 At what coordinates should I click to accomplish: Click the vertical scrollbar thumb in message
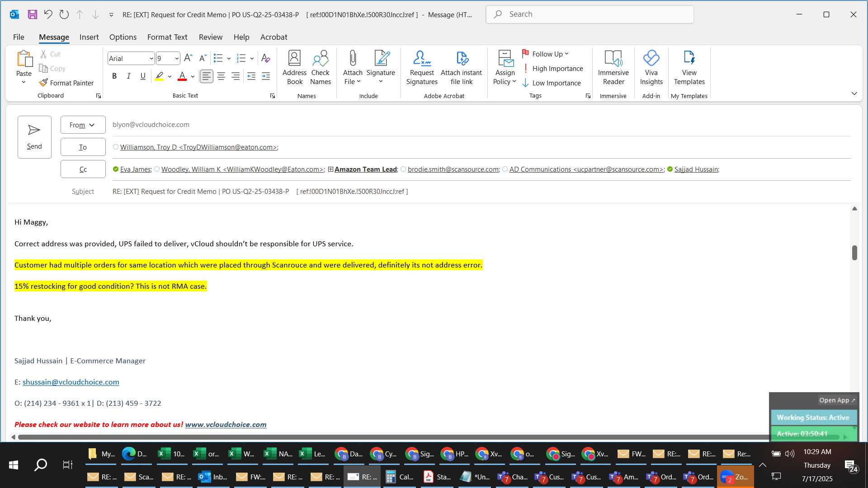point(854,253)
